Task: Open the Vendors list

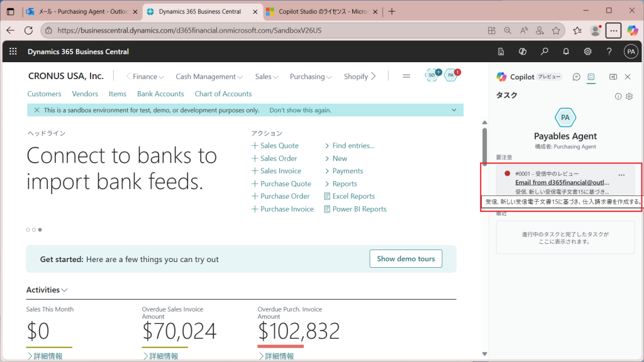Action: (x=85, y=94)
